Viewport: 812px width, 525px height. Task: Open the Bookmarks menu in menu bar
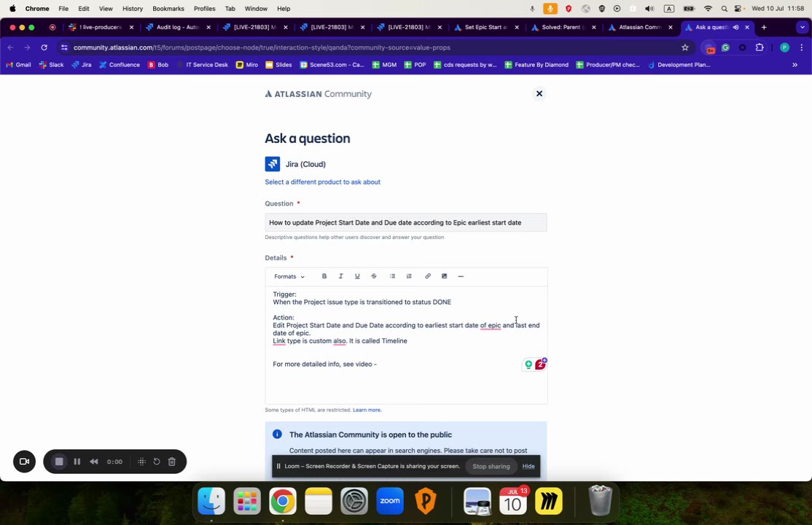click(168, 9)
